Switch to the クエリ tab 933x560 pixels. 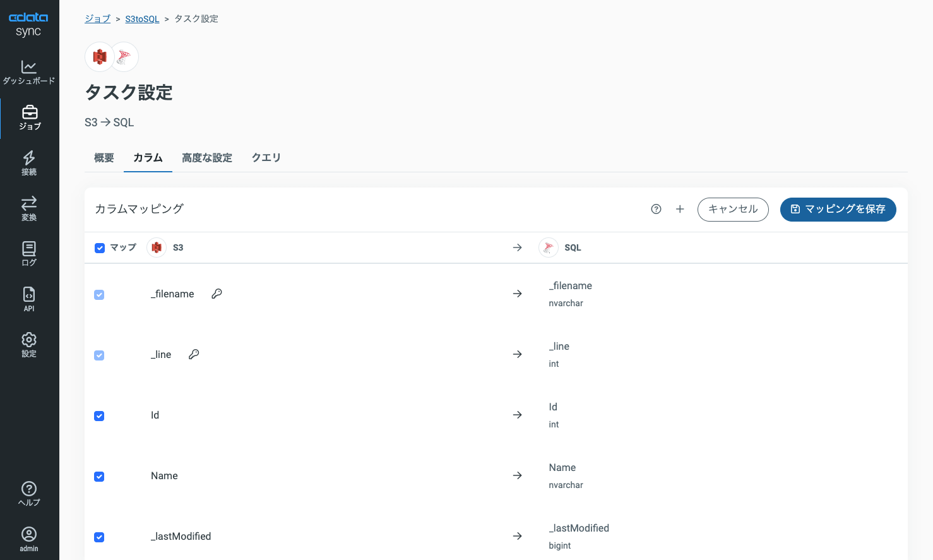pyautogui.click(x=266, y=158)
